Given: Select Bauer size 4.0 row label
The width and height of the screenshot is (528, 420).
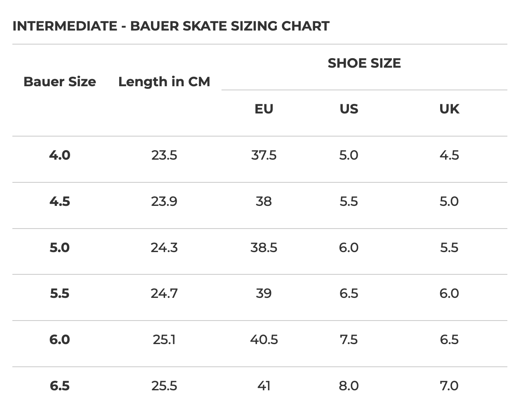Looking at the screenshot, I should [x=60, y=155].
